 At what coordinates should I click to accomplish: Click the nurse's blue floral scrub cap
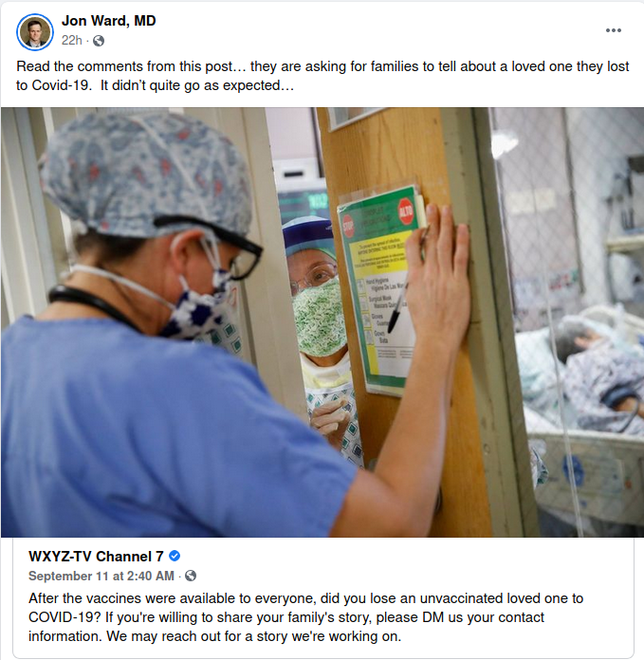145,174
